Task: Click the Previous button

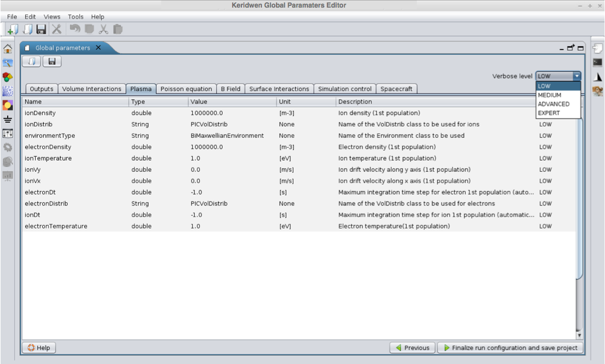Action: [412, 348]
